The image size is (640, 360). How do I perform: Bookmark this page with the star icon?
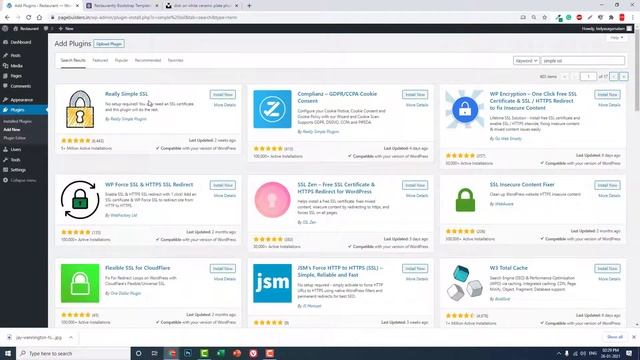[x=544, y=18]
